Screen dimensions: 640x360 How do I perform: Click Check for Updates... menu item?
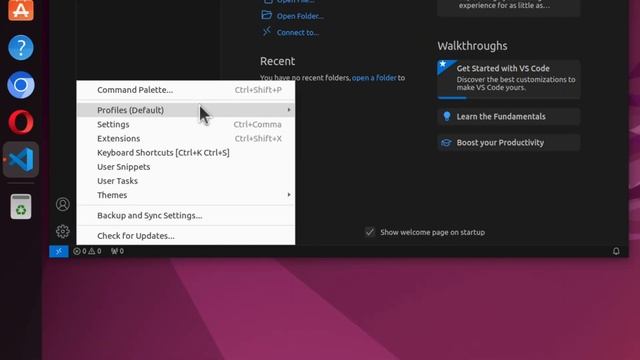(x=186, y=236)
